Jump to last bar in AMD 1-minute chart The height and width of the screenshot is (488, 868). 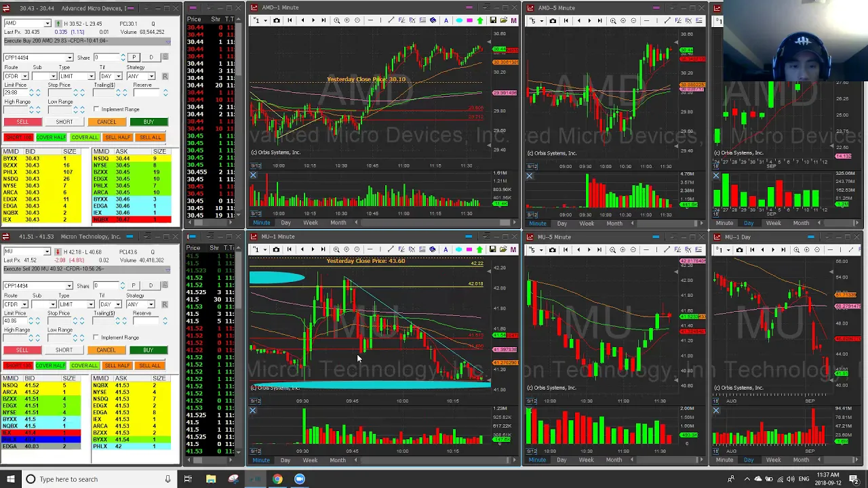323,20
